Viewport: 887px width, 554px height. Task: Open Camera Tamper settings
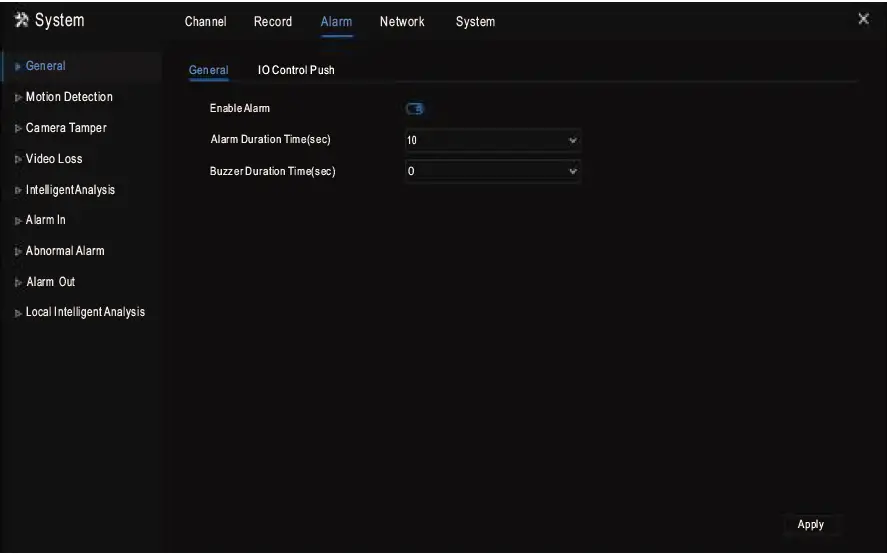point(66,128)
